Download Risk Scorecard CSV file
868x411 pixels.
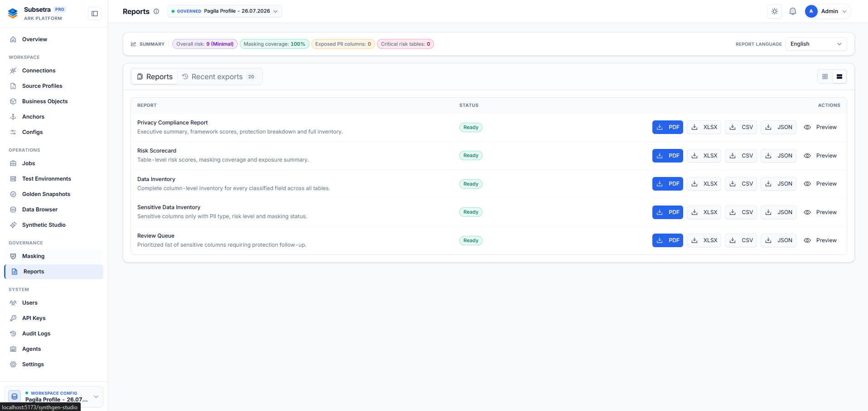tap(741, 156)
